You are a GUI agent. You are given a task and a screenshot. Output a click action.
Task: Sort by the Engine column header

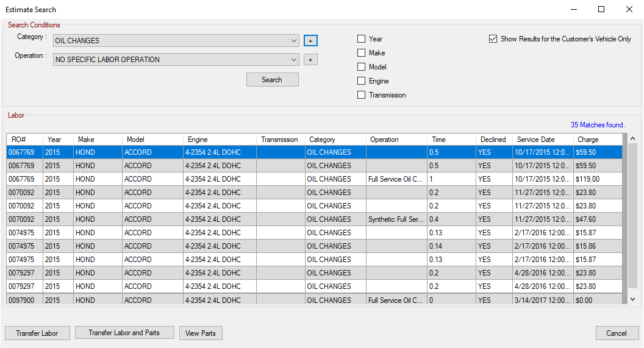pos(220,140)
